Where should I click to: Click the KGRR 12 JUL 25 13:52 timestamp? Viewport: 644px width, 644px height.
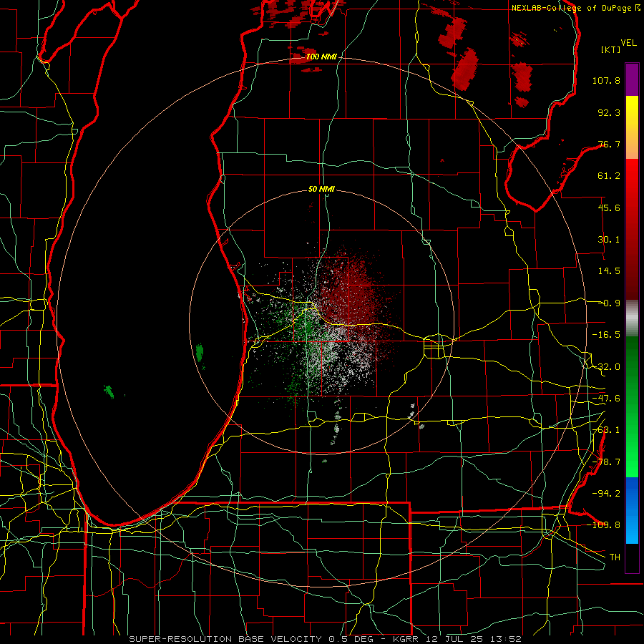pos(457,639)
